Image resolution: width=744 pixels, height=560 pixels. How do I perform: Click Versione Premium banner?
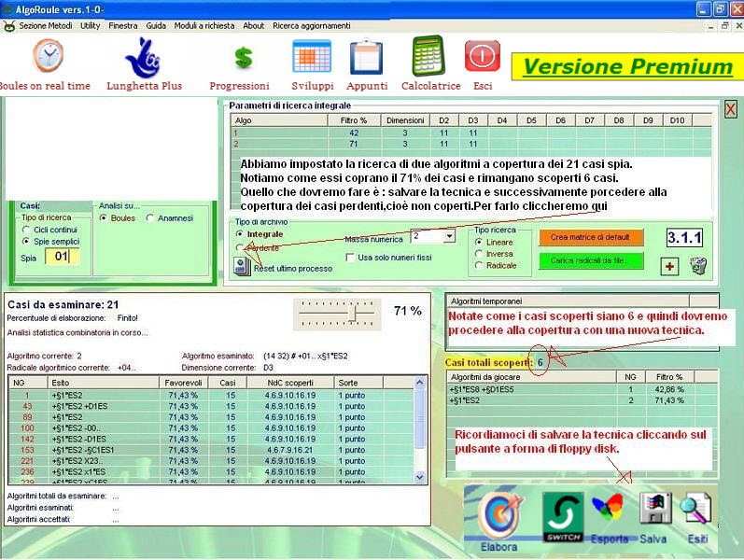[627, 66]
